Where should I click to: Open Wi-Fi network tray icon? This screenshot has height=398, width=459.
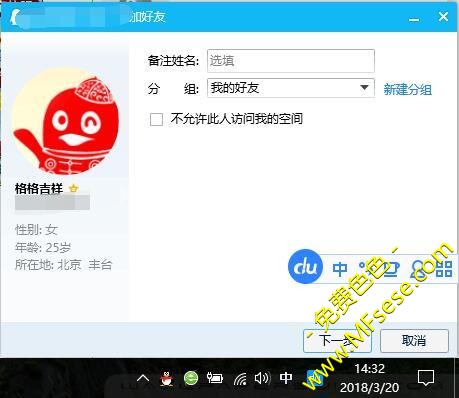(x=240, y=378)
